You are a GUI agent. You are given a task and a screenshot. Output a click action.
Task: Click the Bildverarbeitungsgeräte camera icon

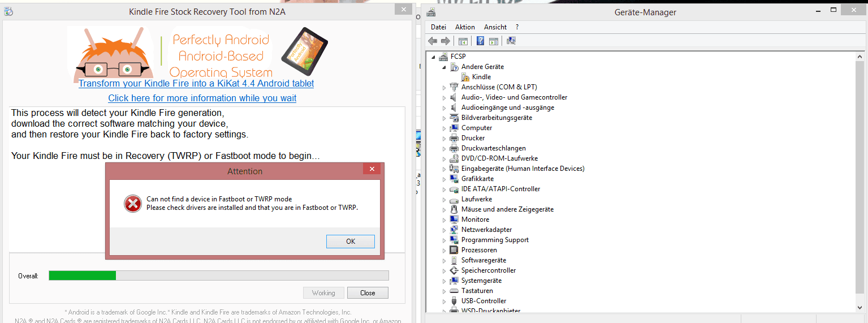[454, 118]
